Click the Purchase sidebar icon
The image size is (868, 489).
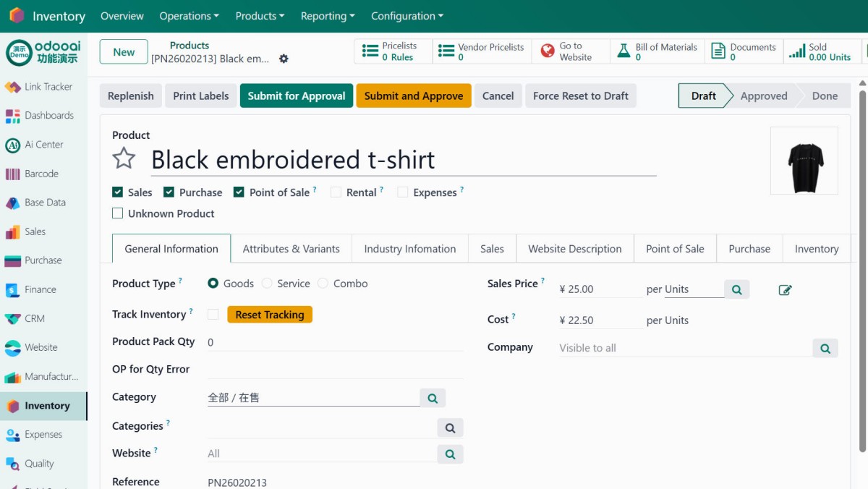[13, 260]
